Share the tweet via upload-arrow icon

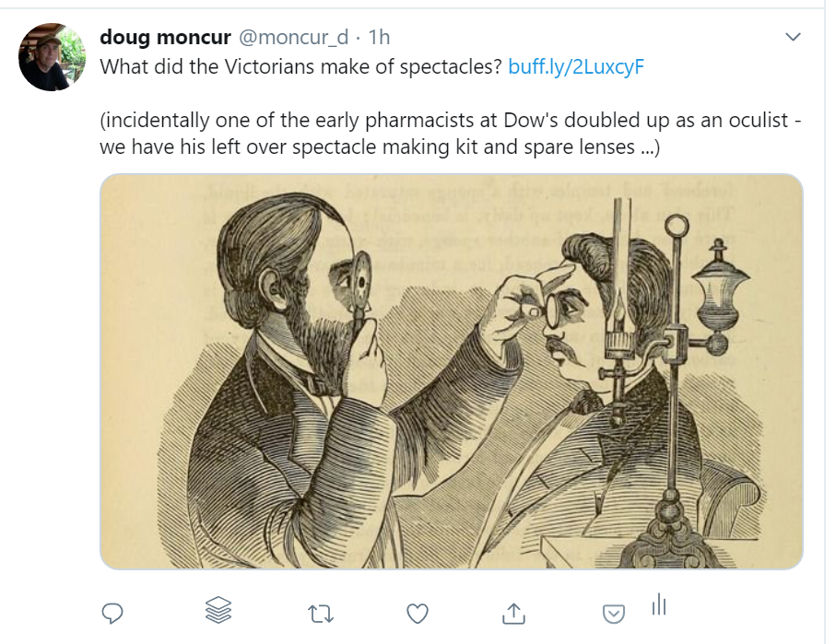(513, 612)
